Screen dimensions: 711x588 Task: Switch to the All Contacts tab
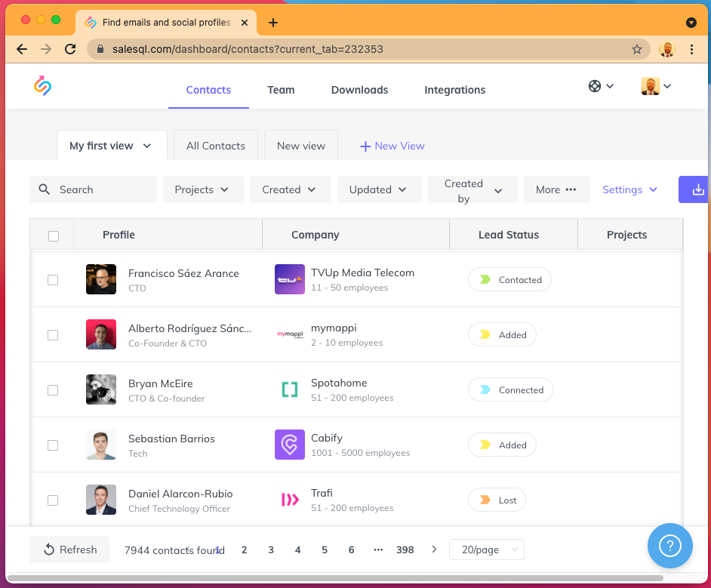click(215, 145)
